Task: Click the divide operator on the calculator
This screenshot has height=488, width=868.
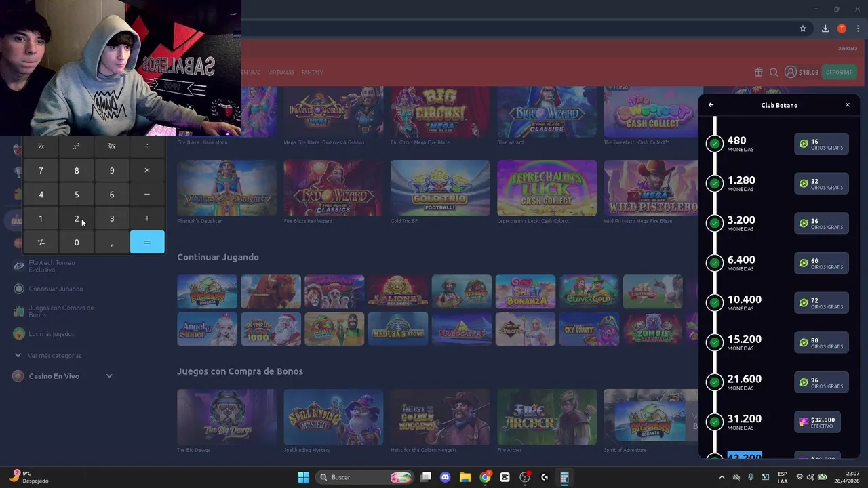Action: pyautogui.click(x=147, y=146)
